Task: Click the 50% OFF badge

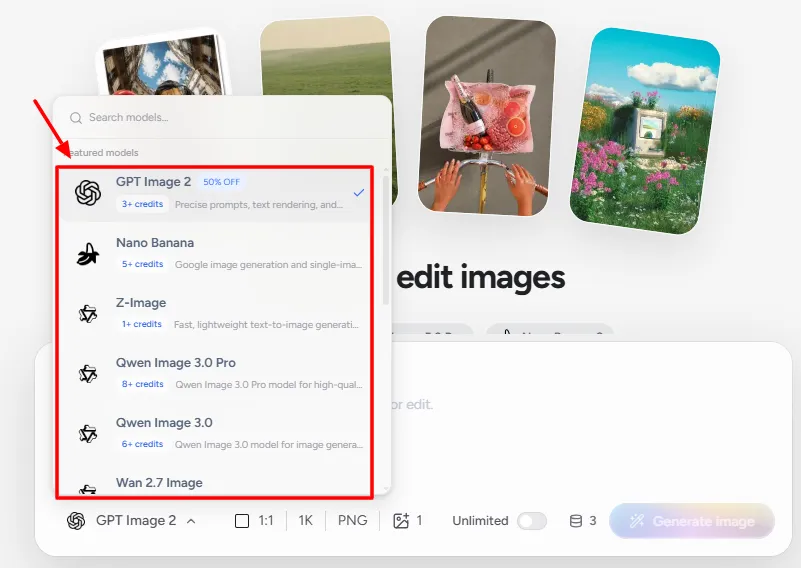Action: 221,182
